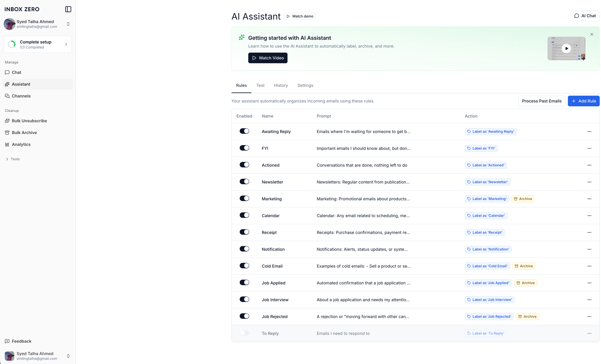
Task: Open Feedback from the sidebar
Action: [38, 341]
